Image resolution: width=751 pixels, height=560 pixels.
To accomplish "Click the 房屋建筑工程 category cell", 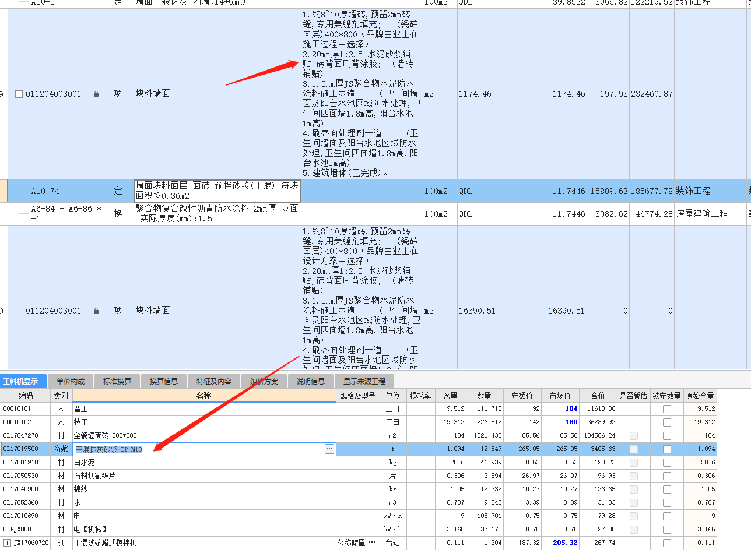I will (710, 214).
